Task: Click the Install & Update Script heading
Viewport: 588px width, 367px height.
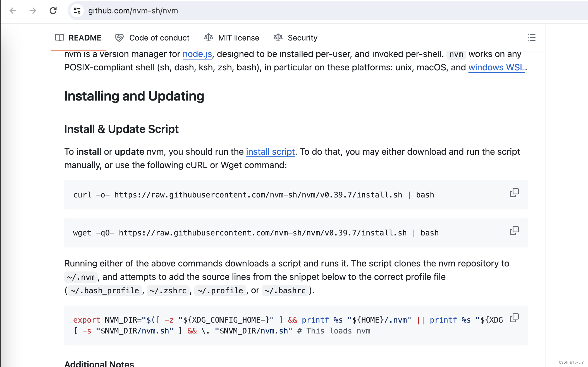Action: click(x=121, y=129)
